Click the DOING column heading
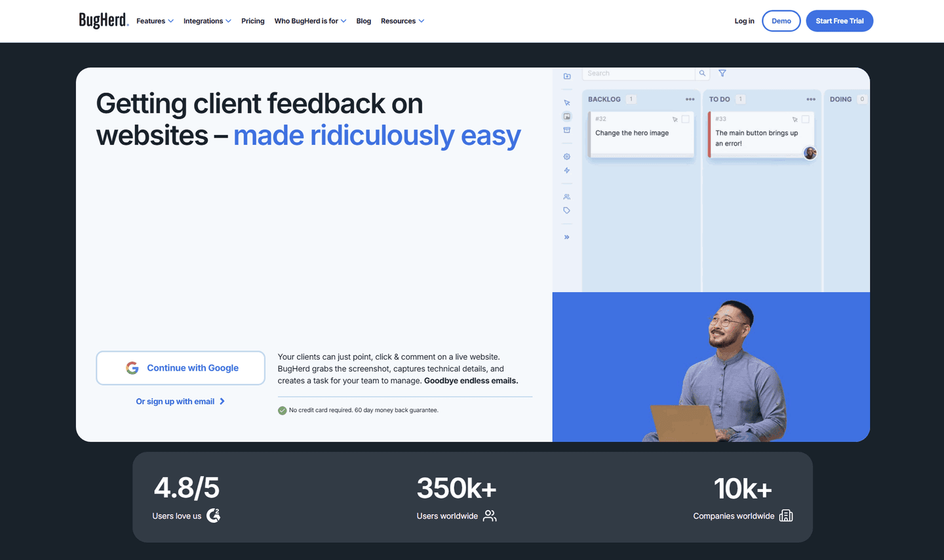944x560 pixels. pyautogui.click(x=841, y=100)
